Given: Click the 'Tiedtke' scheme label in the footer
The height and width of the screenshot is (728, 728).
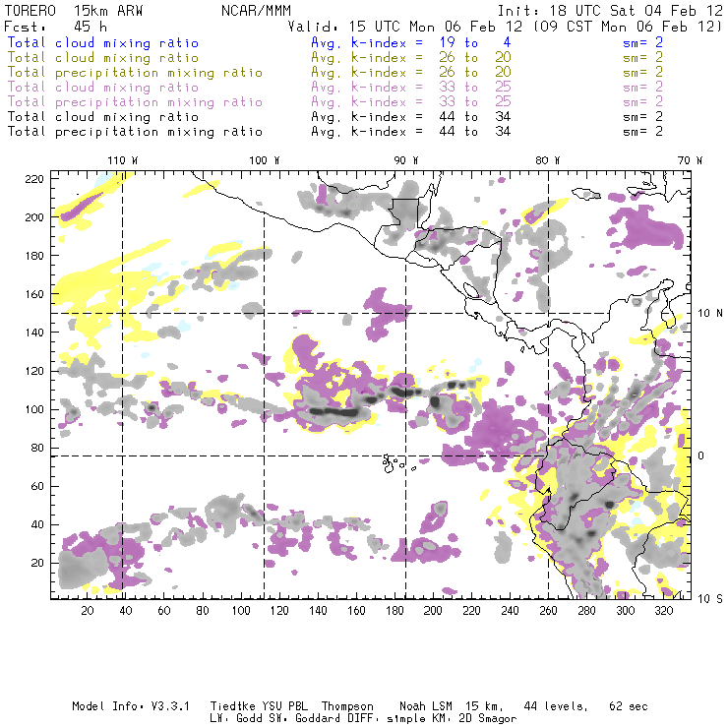Looking at the screenshot, I should [x=233, y=706].
